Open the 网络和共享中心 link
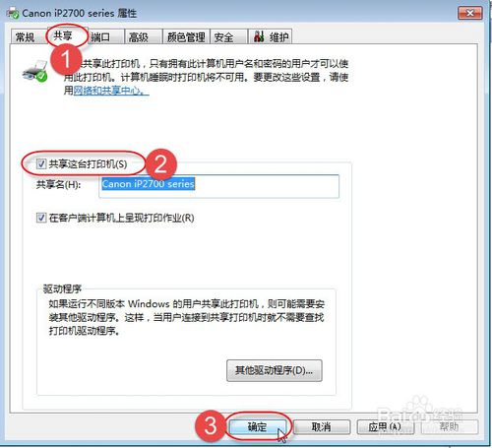The width and height of the screenshot is (492, 448). click(111, 91)
